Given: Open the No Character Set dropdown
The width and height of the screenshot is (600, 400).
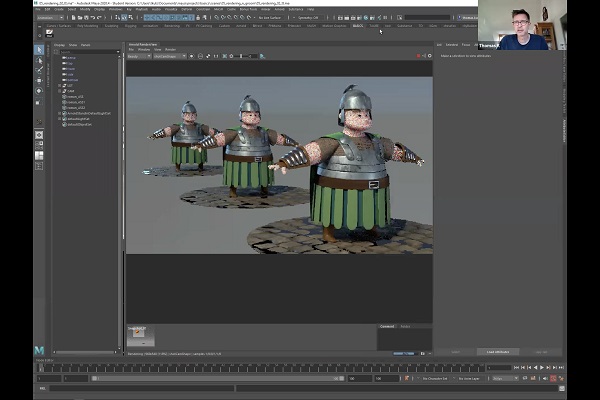Looking at the screenshot, I should click(435, 379).
